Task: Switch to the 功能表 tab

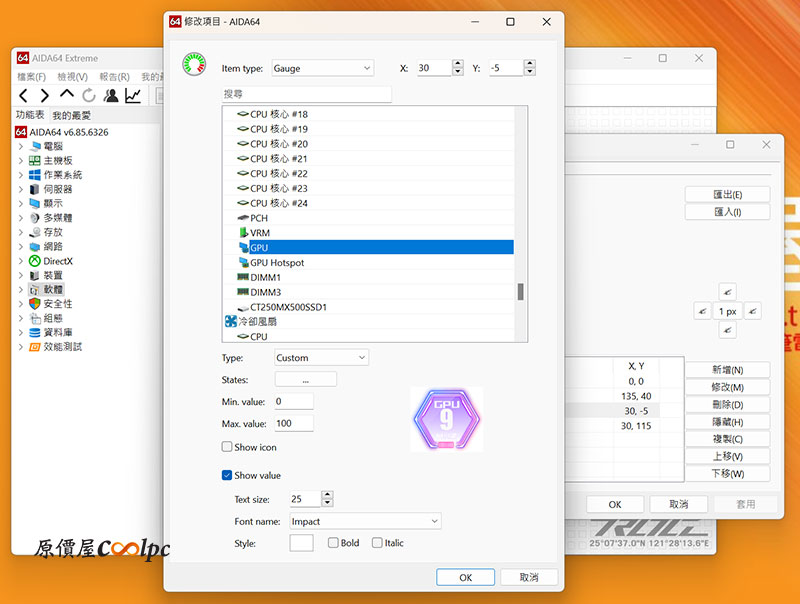Action: 30,115
